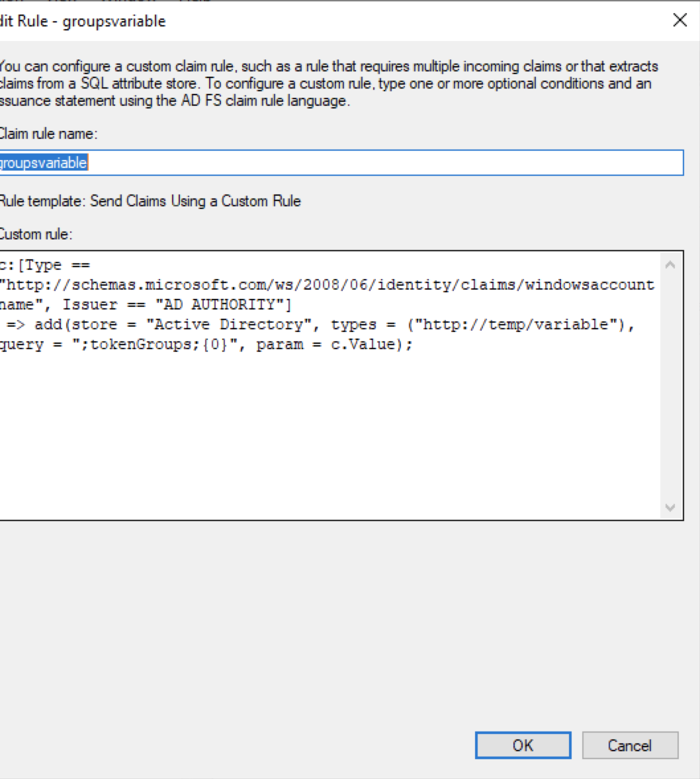The image size is (700, 779).
Task: Click the 'c.Value' parameter in the rule
Action: coord(363,345)
